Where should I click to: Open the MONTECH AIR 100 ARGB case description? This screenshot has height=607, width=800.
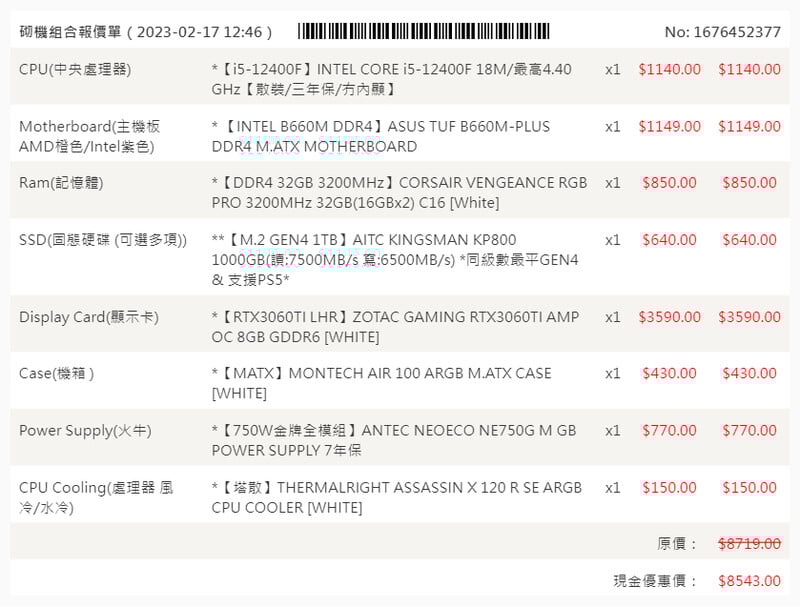381,383
